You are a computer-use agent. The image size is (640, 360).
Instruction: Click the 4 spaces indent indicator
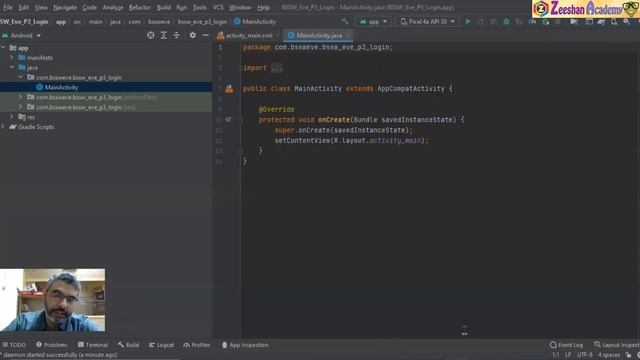pyautogui.click(x=609, y=355)
